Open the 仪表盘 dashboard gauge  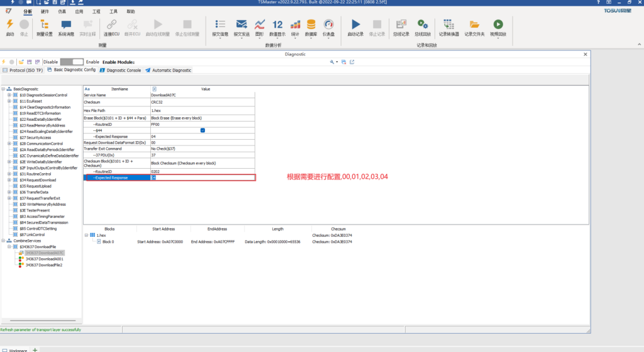(x=328, y=26)
